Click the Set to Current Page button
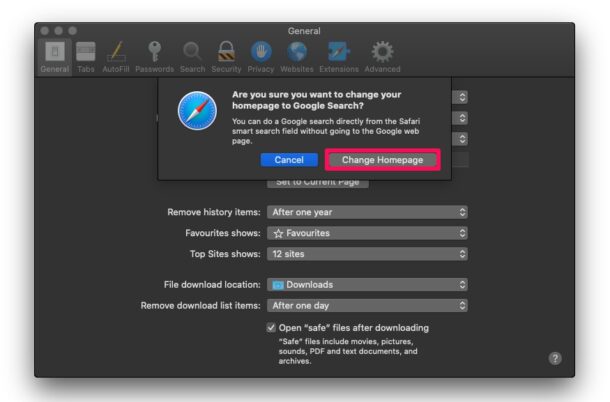Screen dimensions: 610x402 point(318,183)
